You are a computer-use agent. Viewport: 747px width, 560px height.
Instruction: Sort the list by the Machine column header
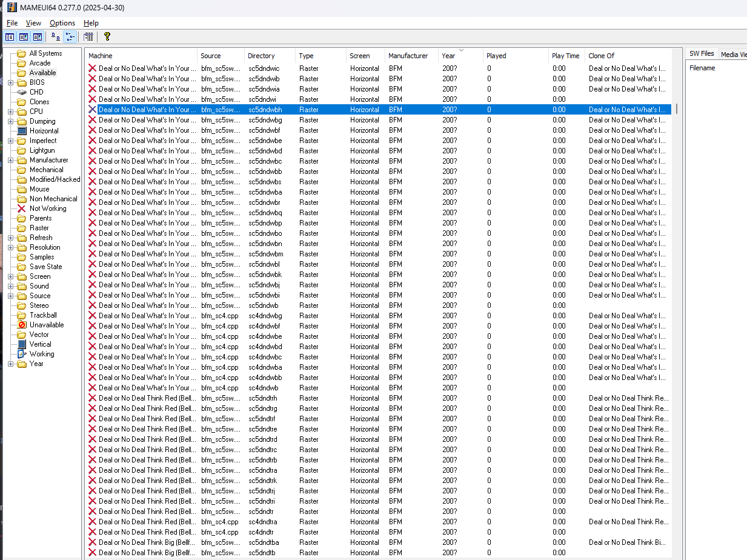pos(141,56)
